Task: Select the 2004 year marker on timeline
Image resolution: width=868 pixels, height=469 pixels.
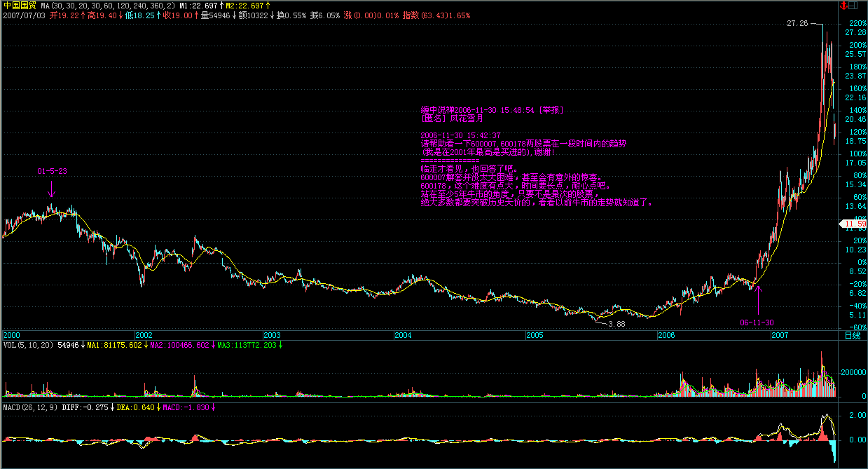Action: 403,335
